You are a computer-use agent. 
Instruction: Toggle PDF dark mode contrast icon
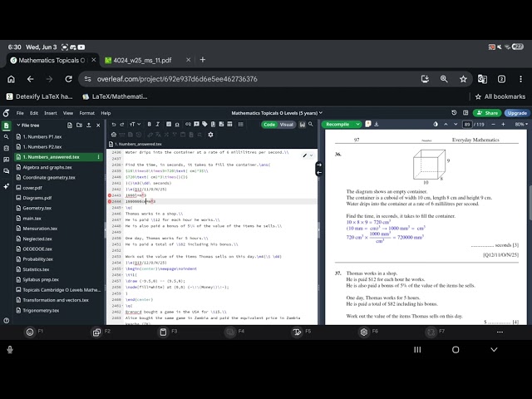[x=436, y=125]
